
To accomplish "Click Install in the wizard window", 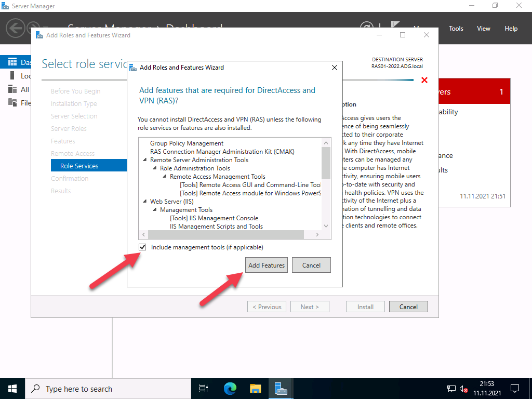I will [365, 307].
